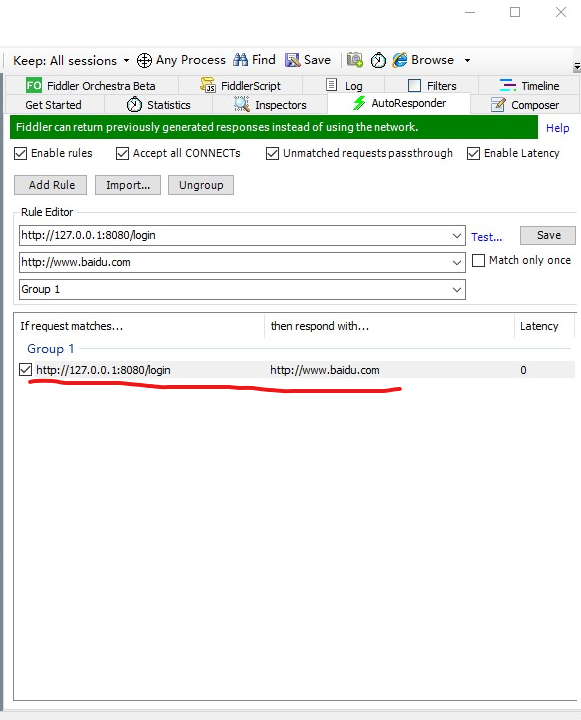Click the If request matches... column header
The height and width of the screenshot is (720, 581).
[x=140, y=326]
